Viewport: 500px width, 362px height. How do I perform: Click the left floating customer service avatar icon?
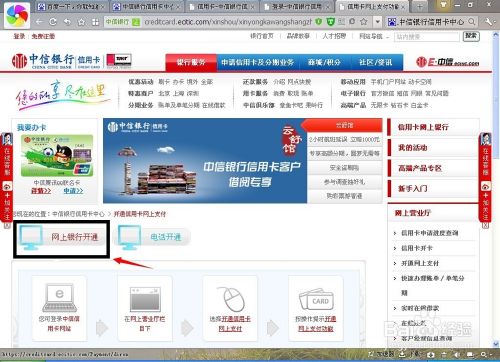click(7, 139)
